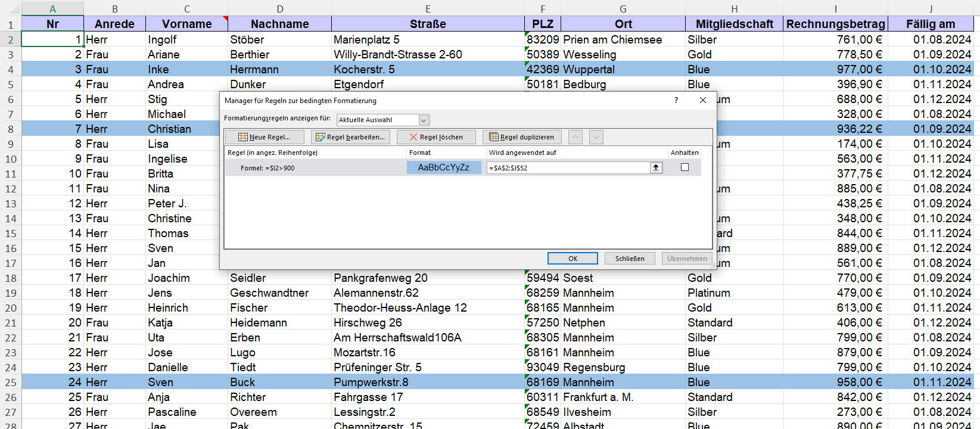
Task: Click the Nachname header cell
Action: 280,24
